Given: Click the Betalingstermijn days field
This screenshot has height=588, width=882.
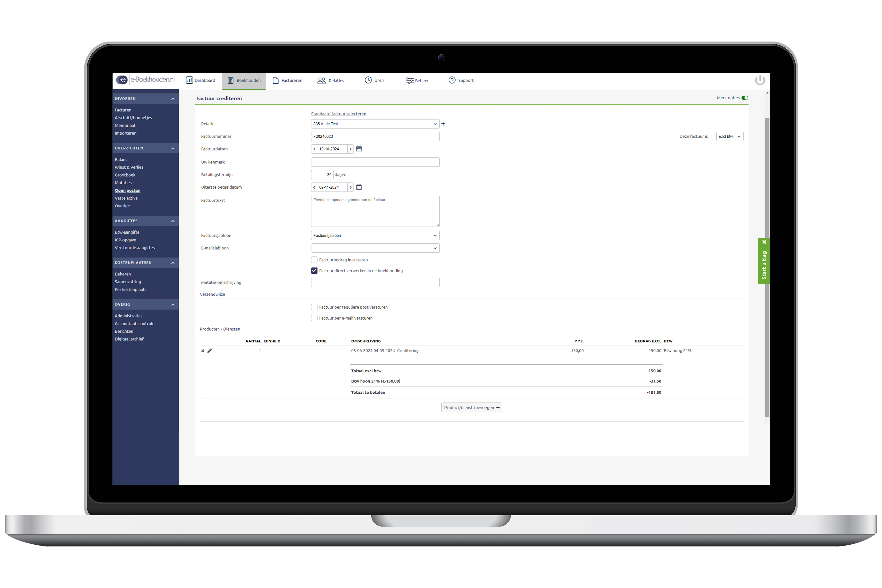Looking at the screenshot, I should [x=322, y=175].
